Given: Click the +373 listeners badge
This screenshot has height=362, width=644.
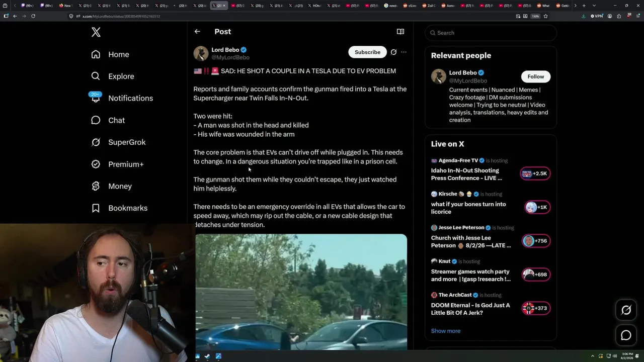Looking at the screenshot, I should (x=536, y=308).
